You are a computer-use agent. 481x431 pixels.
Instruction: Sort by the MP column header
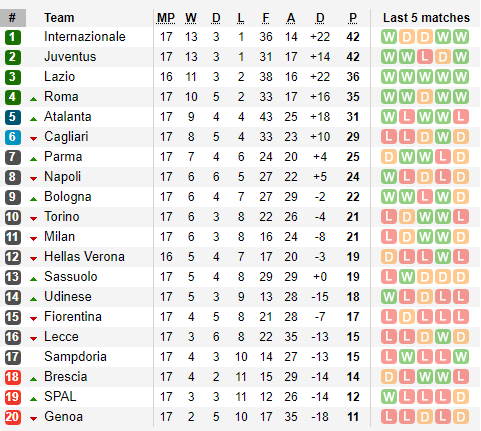(166, 18)
